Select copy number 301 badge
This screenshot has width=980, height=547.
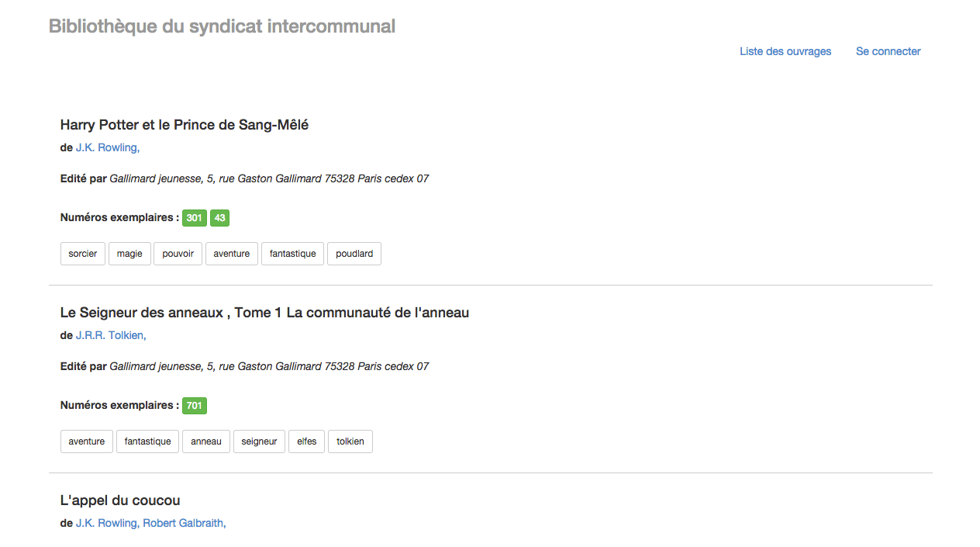[195, 218]
